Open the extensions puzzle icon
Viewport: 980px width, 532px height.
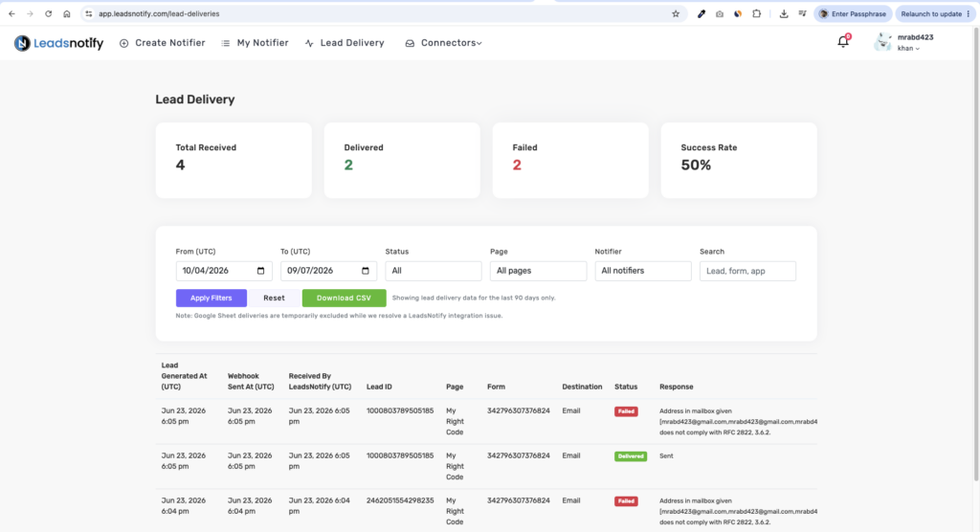click(x=756, y=13)
